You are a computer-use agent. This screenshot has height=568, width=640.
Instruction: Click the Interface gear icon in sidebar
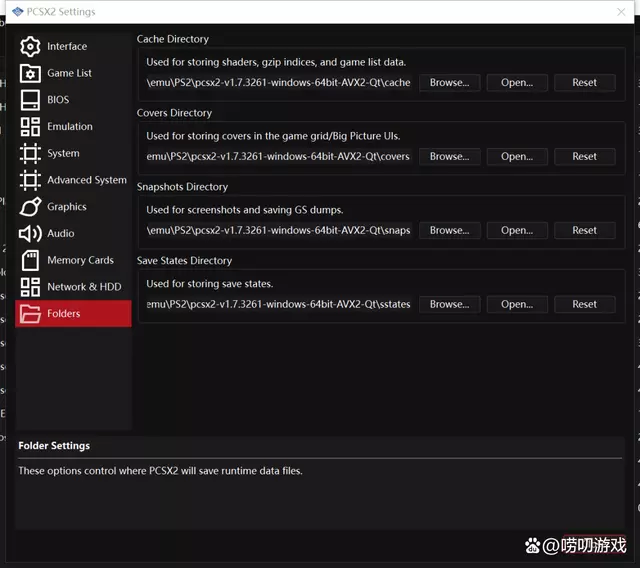30,47
